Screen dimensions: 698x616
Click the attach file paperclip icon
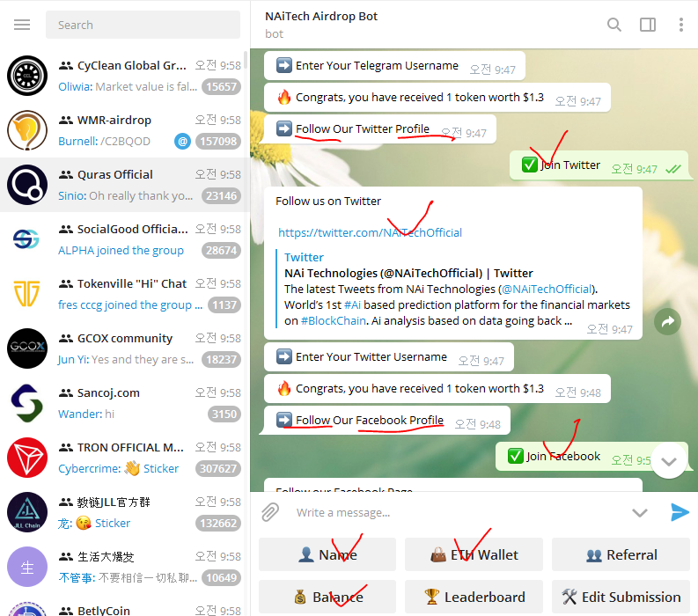270,512
